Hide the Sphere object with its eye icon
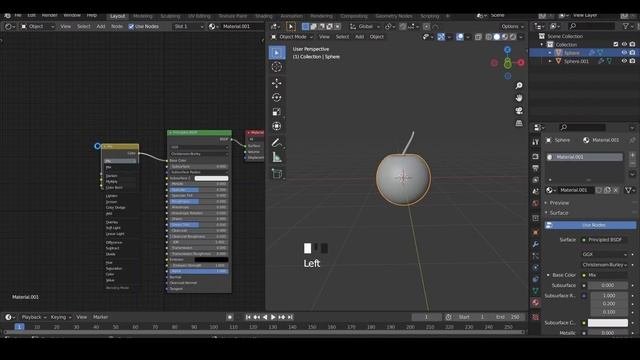This screenshot has height=360, width=640. tap(624, 53)
